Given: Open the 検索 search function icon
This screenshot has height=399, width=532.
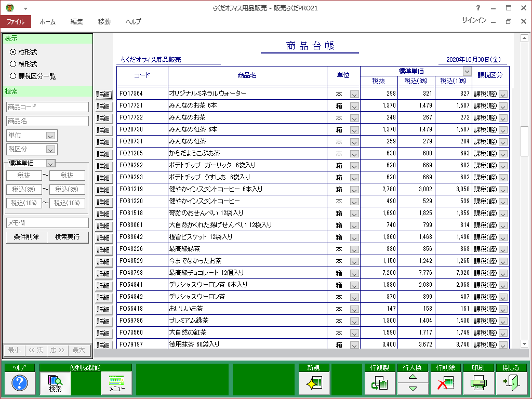Looking at the screenshot, I should pyautogui.click(x=55, y=383).
